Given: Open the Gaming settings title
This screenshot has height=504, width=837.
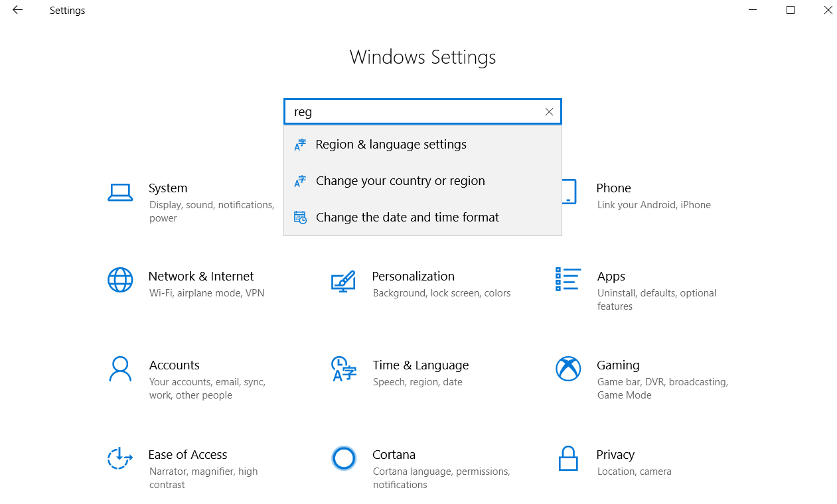Looking at the screenshot, I should pos(618,365).
